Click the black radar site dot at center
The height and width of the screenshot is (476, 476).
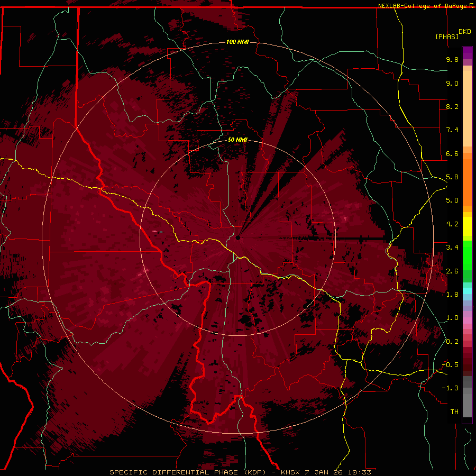click(x=237, y=237)
